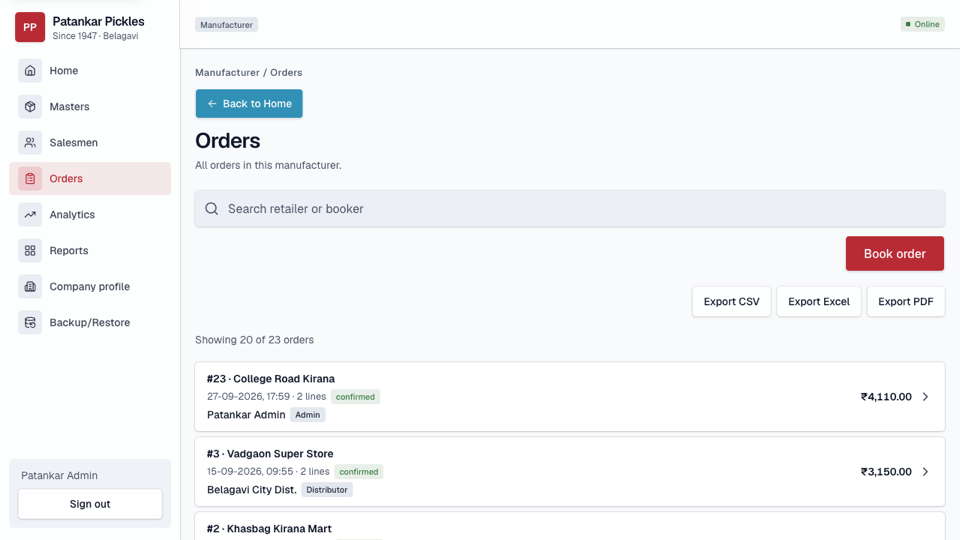Click the Salesmen people icon
Viewport: 960px width, 540px height.
[30, 143]
